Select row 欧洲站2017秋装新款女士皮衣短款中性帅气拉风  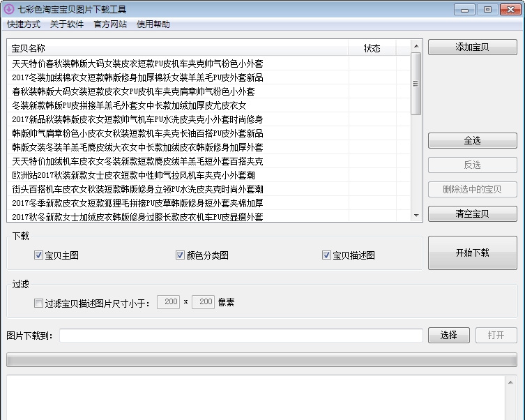(209, 175)
